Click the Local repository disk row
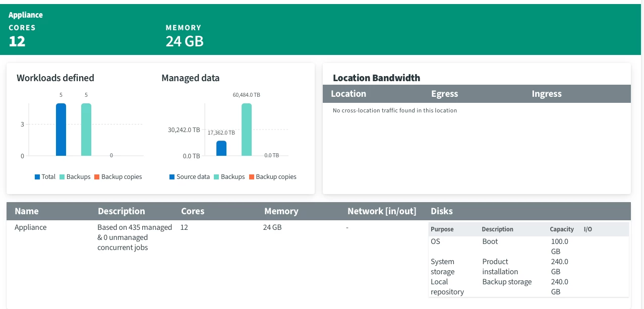Screen dimensions: 644x309 529,287
